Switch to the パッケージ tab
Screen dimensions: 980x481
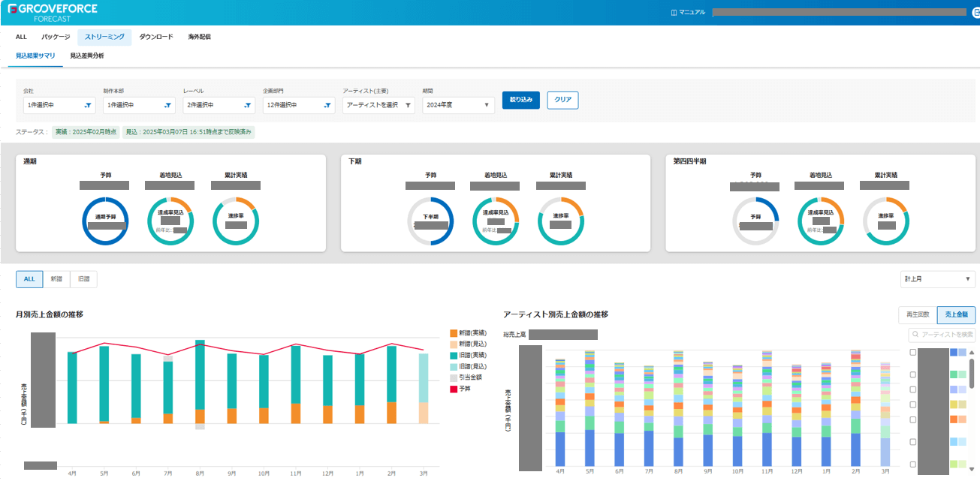tap(56, 37)
